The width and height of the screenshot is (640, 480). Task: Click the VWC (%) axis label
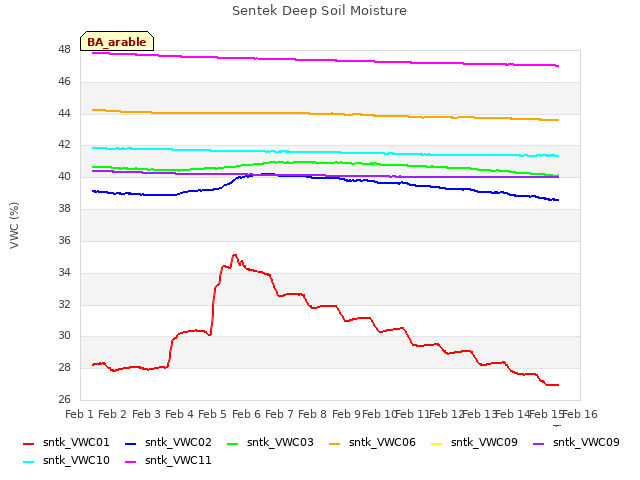point(14,225)
